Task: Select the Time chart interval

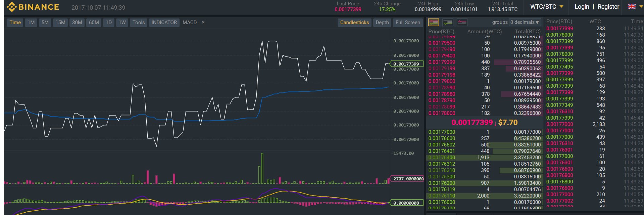Action: 15,23
